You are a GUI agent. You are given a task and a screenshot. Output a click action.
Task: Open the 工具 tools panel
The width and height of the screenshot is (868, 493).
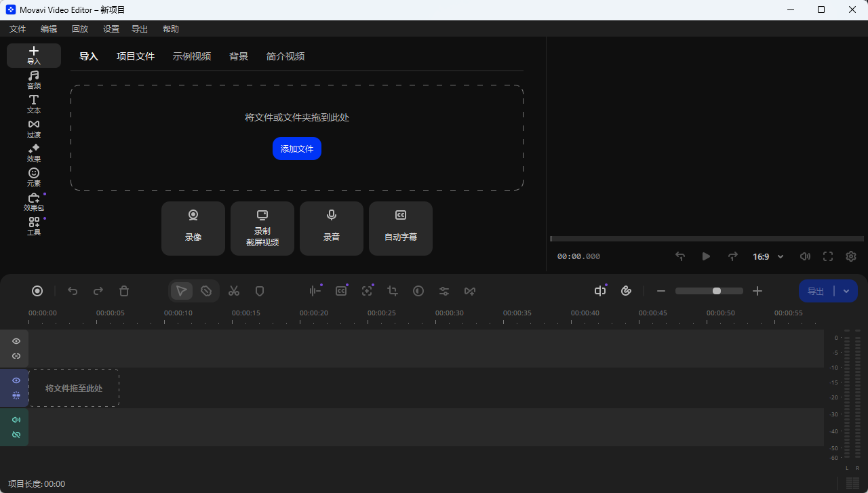(34, 226)
